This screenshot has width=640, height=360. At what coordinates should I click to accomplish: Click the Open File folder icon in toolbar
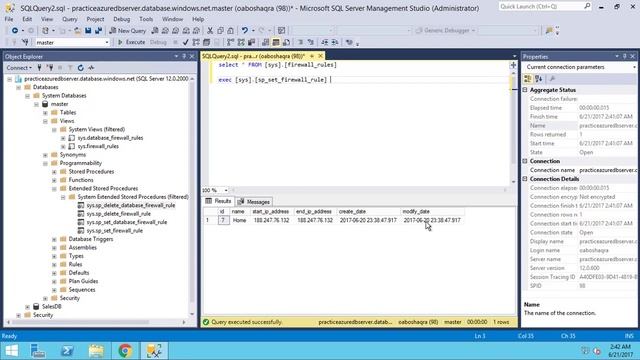click(x=78, y=31)
